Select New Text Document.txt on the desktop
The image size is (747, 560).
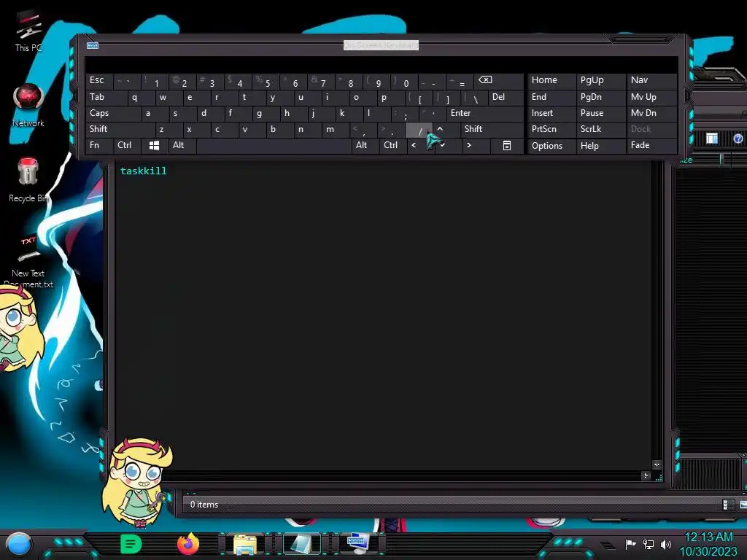click(28, 262)
